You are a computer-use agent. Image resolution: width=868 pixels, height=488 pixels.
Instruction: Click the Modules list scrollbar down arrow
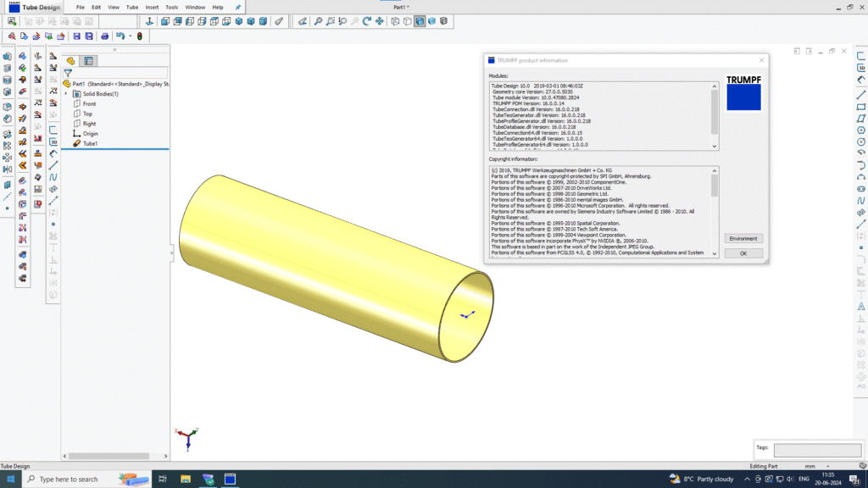(714, 146)
